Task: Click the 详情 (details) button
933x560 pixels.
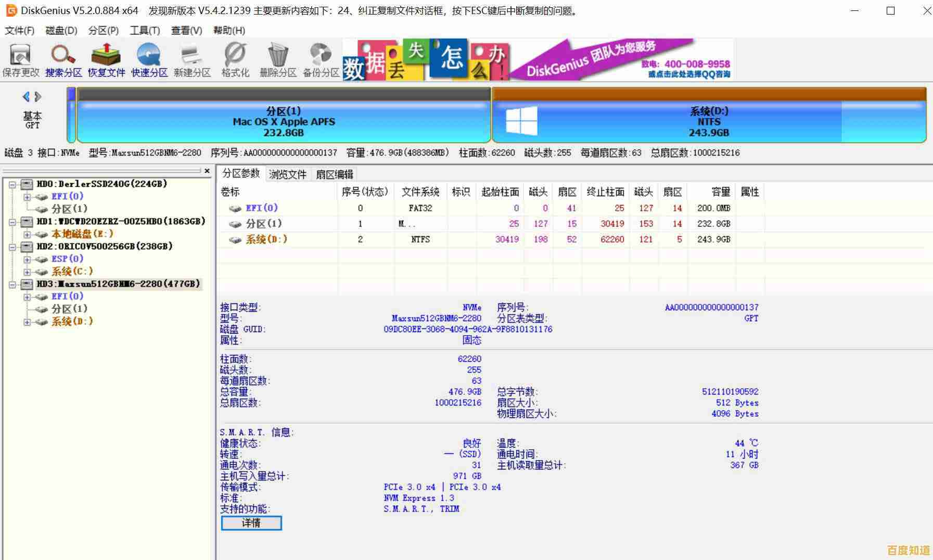Action: [x=251, y=523]
